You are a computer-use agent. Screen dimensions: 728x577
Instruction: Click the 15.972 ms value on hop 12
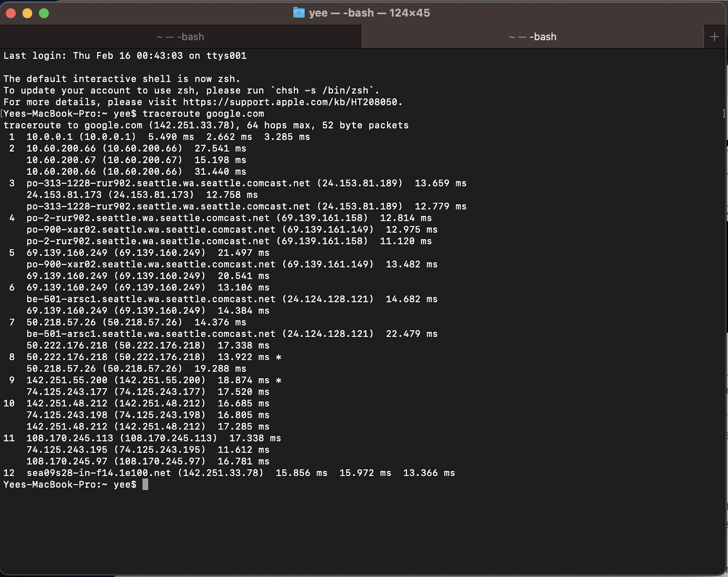(365, 473)
